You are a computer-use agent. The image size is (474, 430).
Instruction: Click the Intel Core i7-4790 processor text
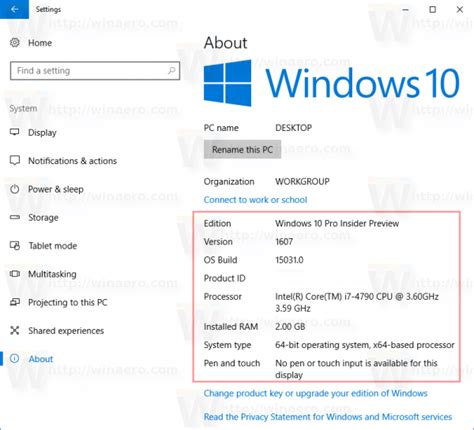pos(357,302)
